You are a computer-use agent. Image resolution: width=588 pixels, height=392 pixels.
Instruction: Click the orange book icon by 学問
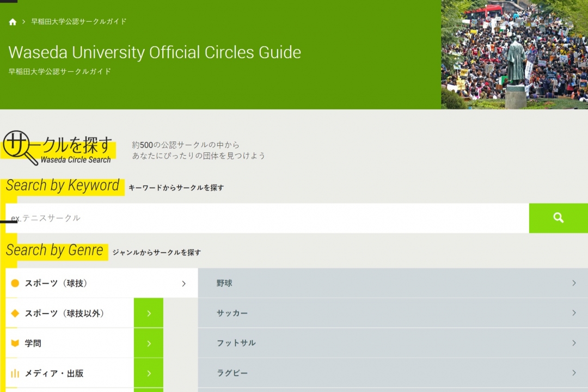15,343
